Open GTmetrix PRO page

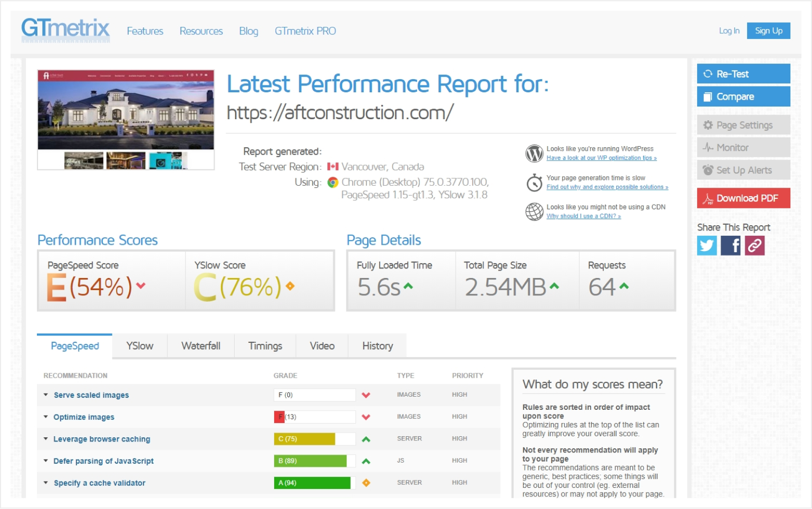click(x=305, y=31)
